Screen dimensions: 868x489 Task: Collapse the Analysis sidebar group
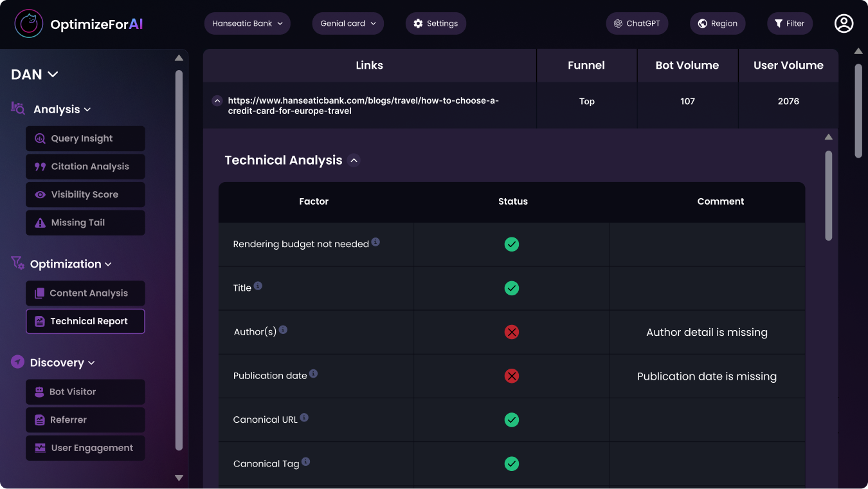pos(87,110)
